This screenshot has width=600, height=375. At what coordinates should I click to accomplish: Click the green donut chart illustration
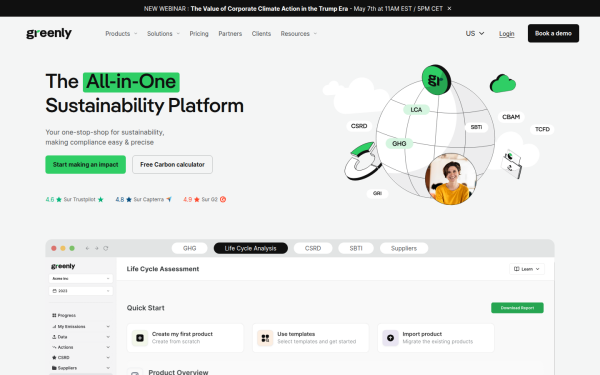[362, 161]
